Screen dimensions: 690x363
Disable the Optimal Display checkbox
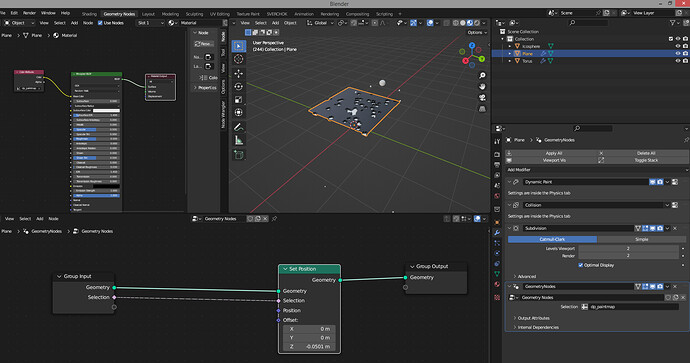pyautogui.click(x=580, y=265)
